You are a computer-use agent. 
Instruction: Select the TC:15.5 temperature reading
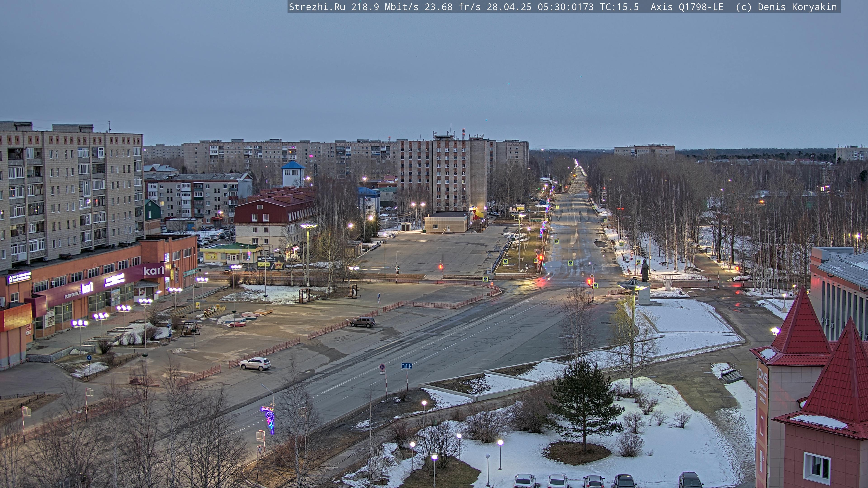pyautogui.click(x=619, y=7)
